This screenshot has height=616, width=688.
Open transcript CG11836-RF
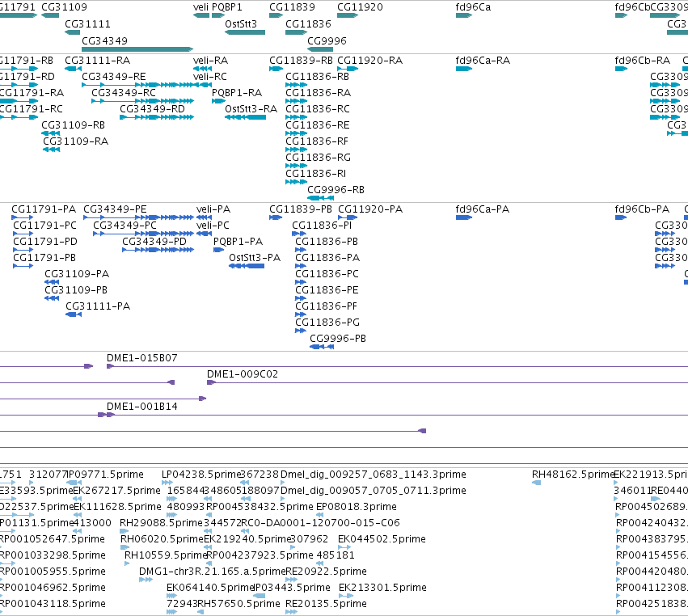coord(317,141)
